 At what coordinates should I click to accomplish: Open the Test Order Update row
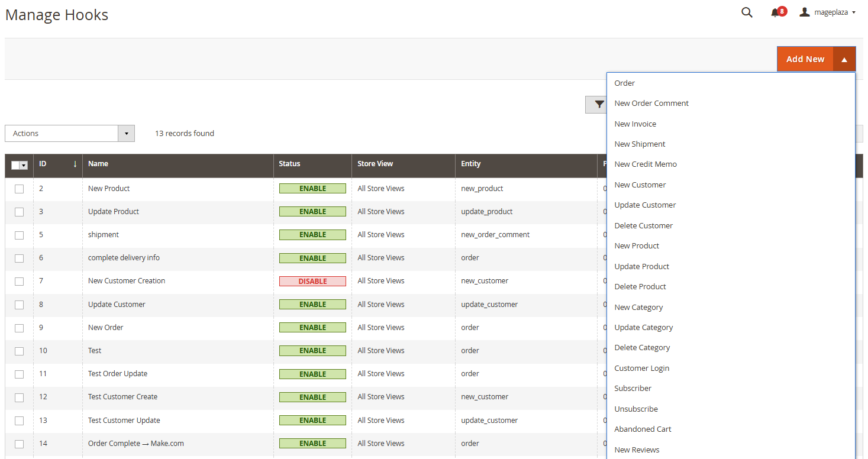pos(118,374)
